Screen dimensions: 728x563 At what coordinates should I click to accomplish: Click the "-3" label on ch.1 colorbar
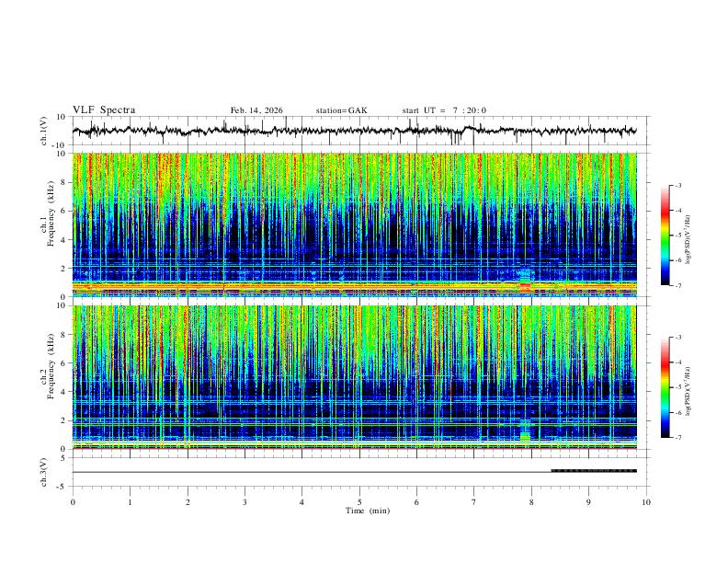[x=677, y=185]
